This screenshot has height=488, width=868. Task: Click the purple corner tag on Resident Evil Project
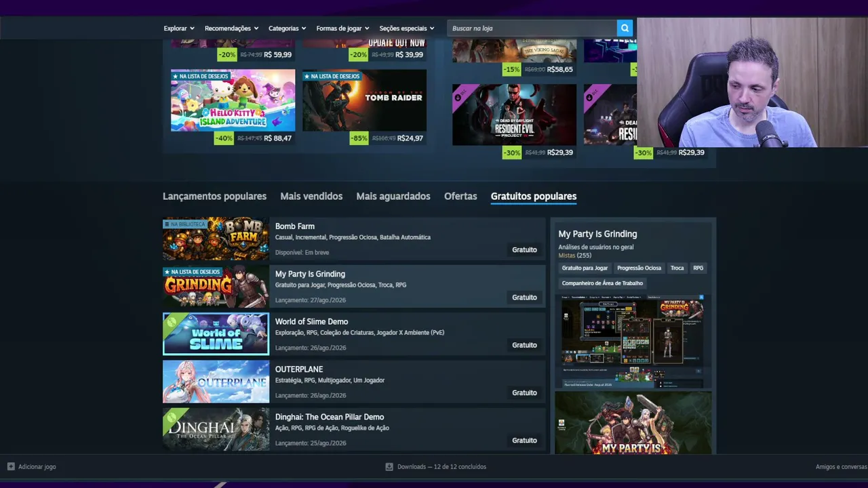coord(460,93)
